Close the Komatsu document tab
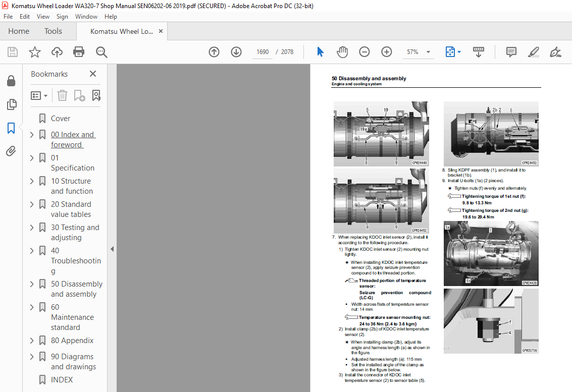 tap(161, 31)
